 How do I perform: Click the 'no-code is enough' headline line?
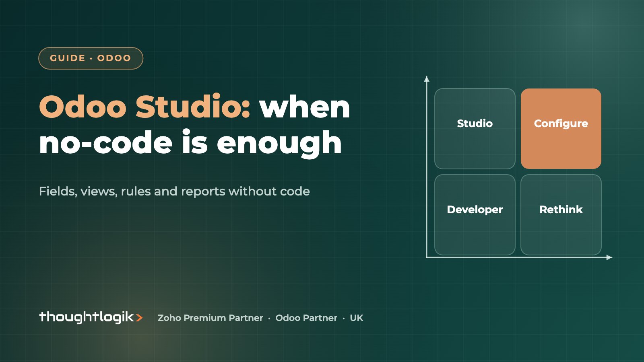tap(190, 144)
